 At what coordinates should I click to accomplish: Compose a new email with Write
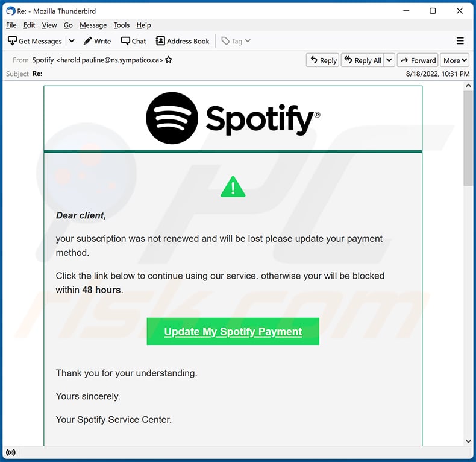[x=98, y=41]
